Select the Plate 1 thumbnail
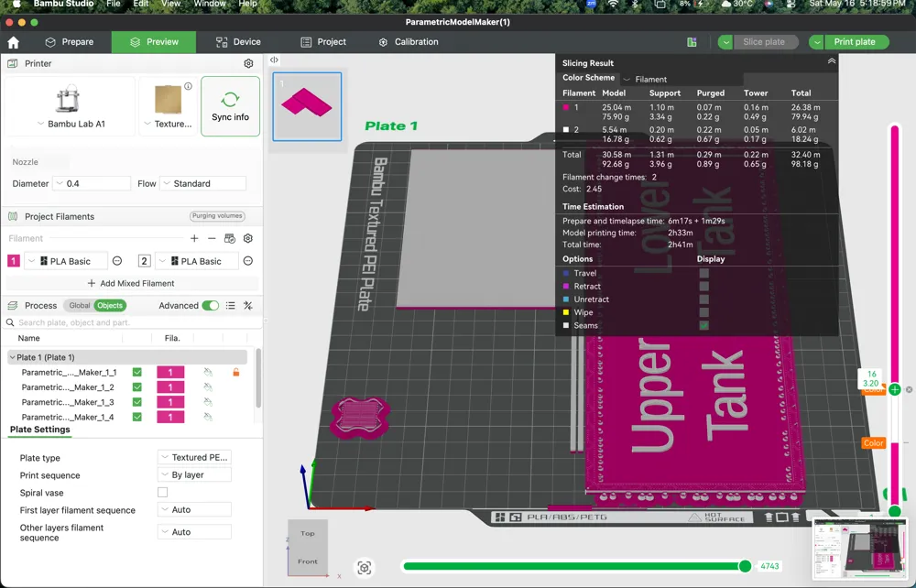Image resolution: width=916 pixels, height=588 pixels. coord(307,106)
